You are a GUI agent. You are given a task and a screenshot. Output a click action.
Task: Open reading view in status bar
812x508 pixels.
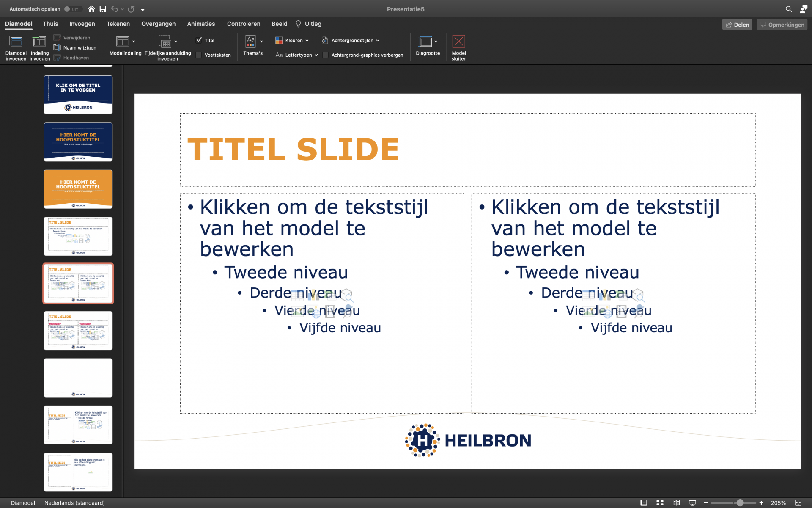676,503
